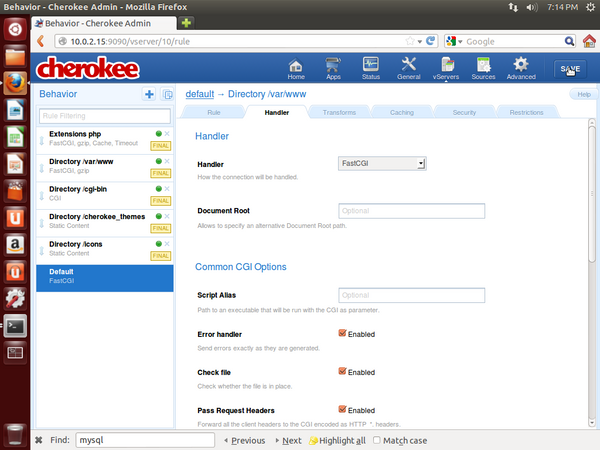Open the Advanced gear icon
This screenshot has height=450, width=600.
521,68
